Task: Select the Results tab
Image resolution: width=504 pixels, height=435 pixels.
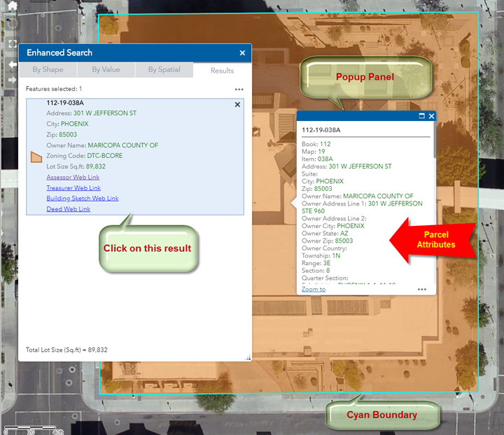Action: 222,70
